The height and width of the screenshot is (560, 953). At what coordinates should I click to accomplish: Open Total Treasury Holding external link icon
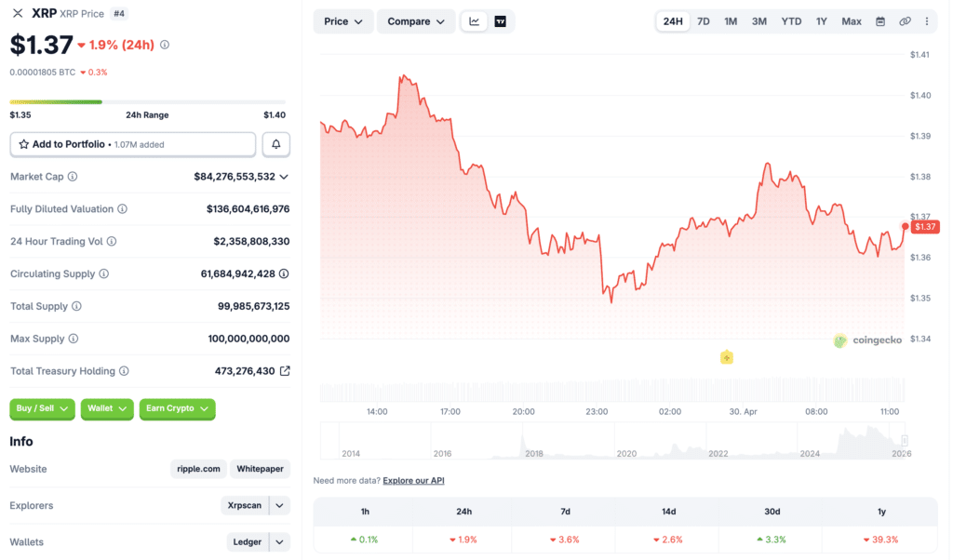click(x=285, y=371)
